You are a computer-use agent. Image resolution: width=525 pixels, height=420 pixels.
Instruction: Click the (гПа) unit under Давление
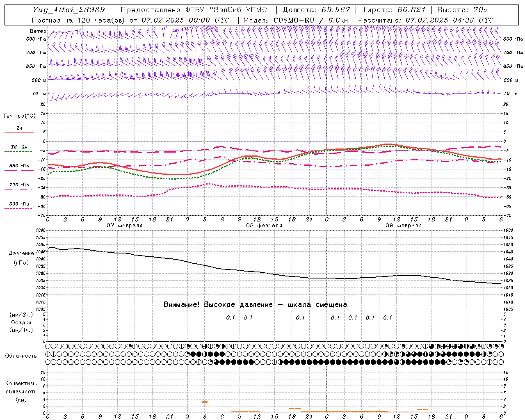pyautogui.click(x=21, y=262)
